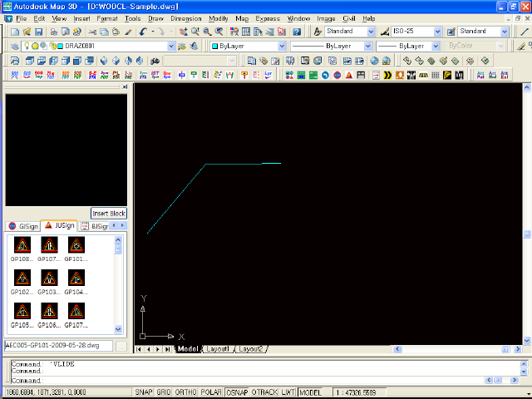Click the Undo arrow icon
This screenshot has width=532, height=399.
[x=143, y=32]
